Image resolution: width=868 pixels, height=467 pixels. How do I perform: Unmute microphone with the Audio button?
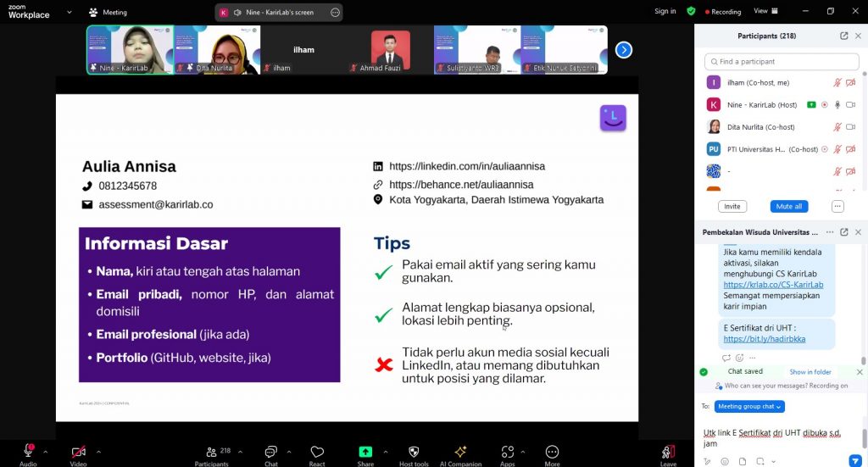[28, 453]
